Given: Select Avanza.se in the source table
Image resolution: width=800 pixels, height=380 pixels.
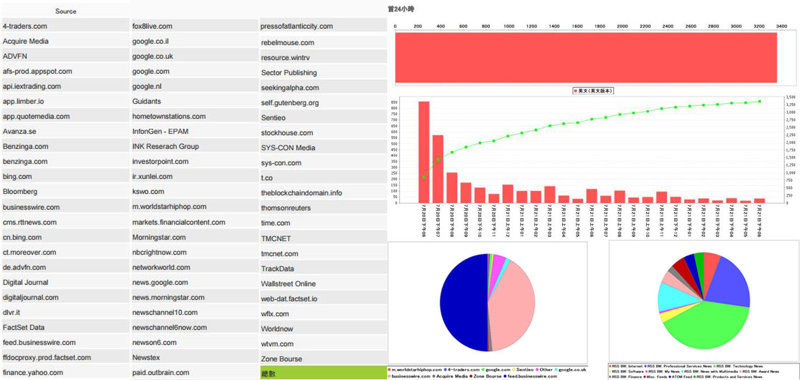Looking at the screenshot, I should tap(65, 131).
